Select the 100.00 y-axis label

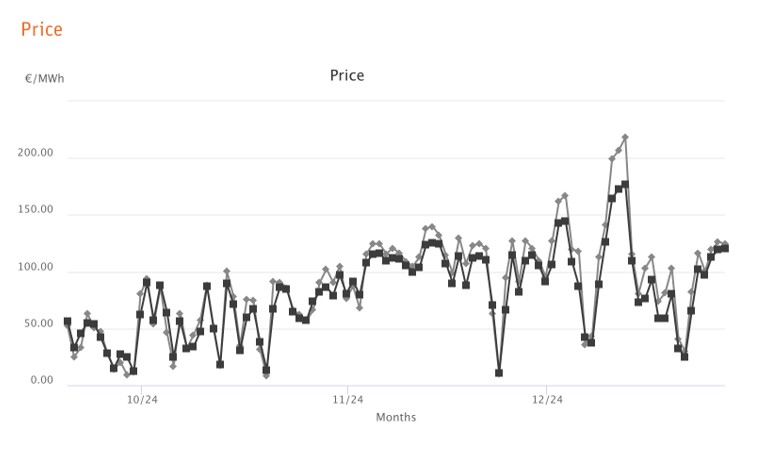tap(35, 267)
